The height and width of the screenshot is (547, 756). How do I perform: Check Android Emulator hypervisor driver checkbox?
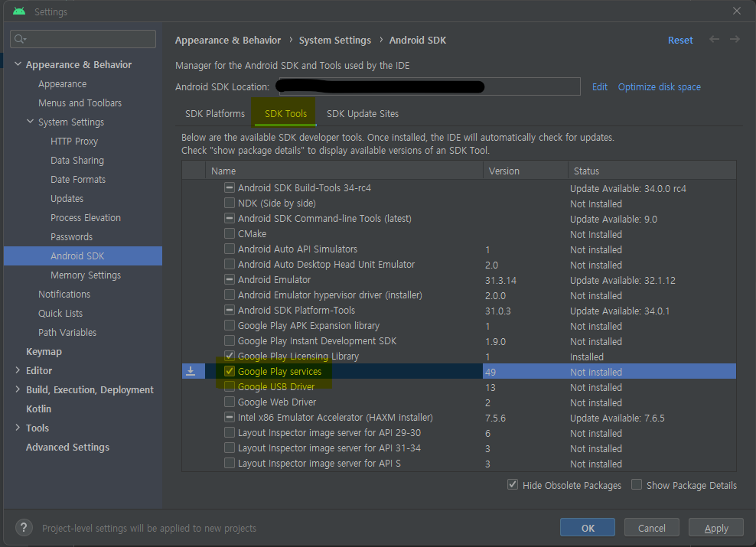coord(230,295)
